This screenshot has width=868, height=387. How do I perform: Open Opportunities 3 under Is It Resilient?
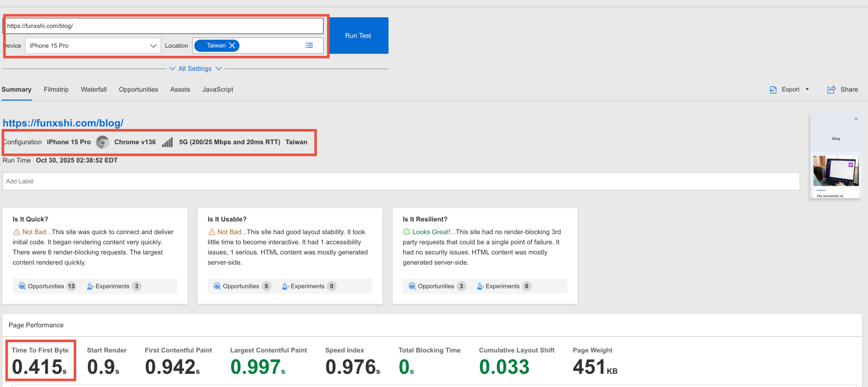[x=437, y=286]
